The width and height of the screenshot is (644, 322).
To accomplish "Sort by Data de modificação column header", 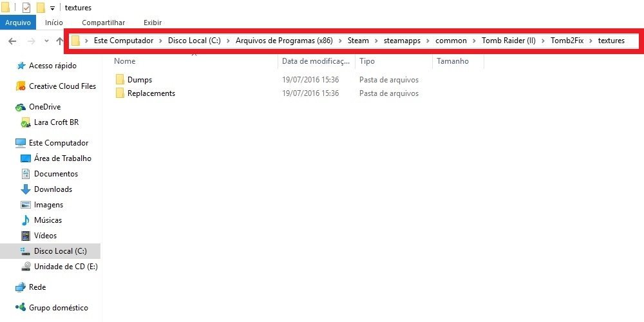I will (316, 61).
